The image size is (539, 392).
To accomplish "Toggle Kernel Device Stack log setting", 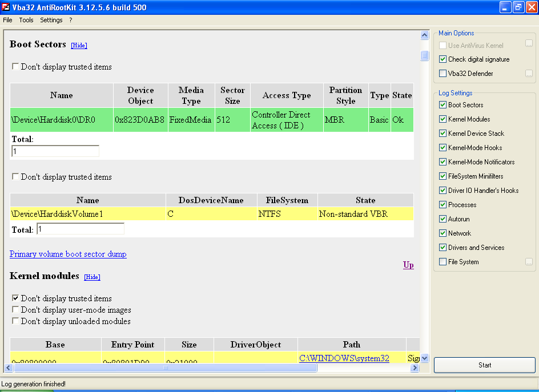I will [x=443, y=134].
